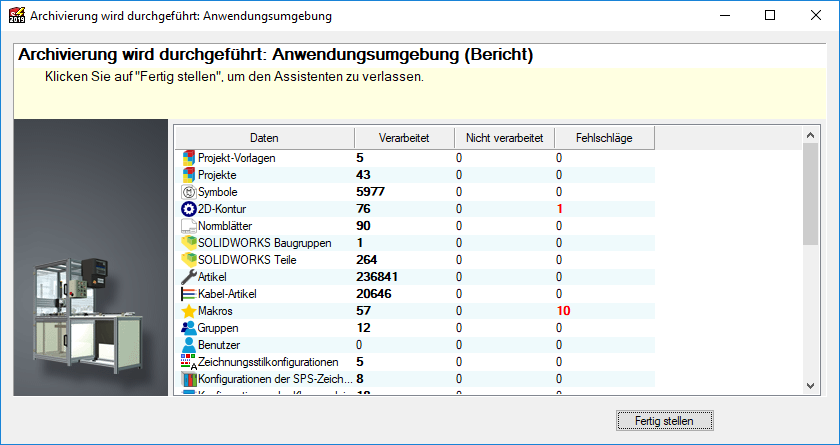Click the Benutzer user icon

(188, 345)
